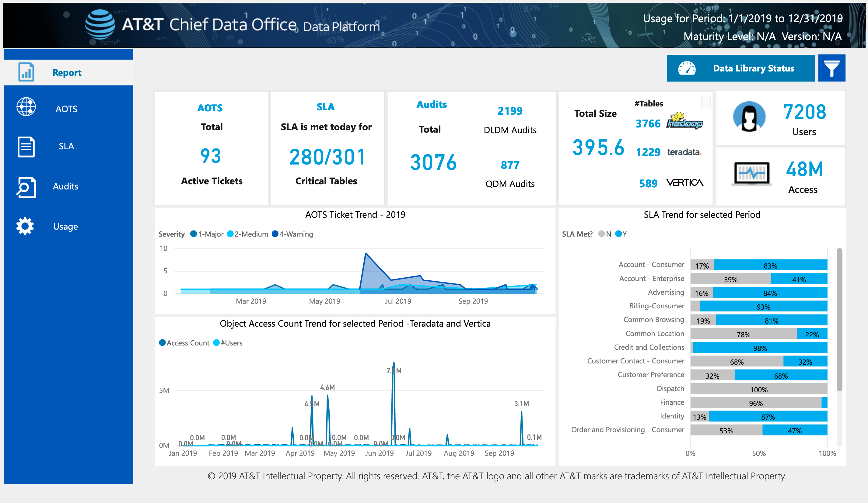Click the Report chart icon
Screen dimensions: 868x503
(x=26, y=72)
